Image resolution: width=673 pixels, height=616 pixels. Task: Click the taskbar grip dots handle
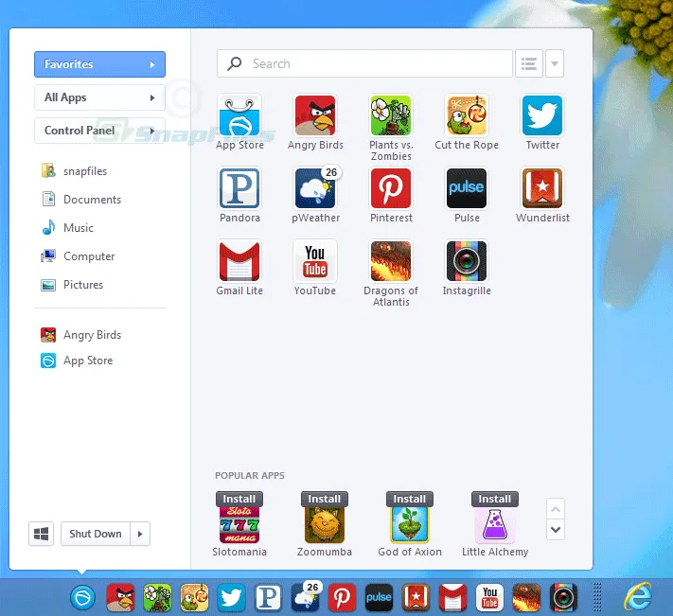coord(597,597)
